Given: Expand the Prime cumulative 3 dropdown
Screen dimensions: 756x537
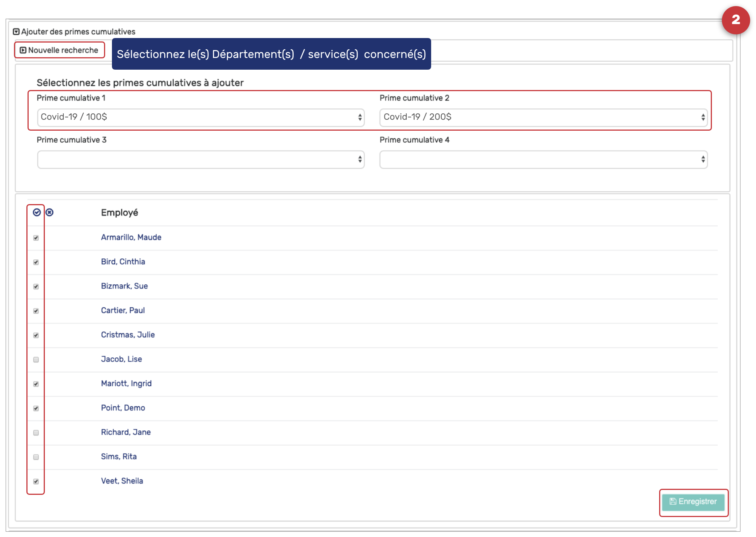Looking at the screenshot, I should click(x=200, y=160).
